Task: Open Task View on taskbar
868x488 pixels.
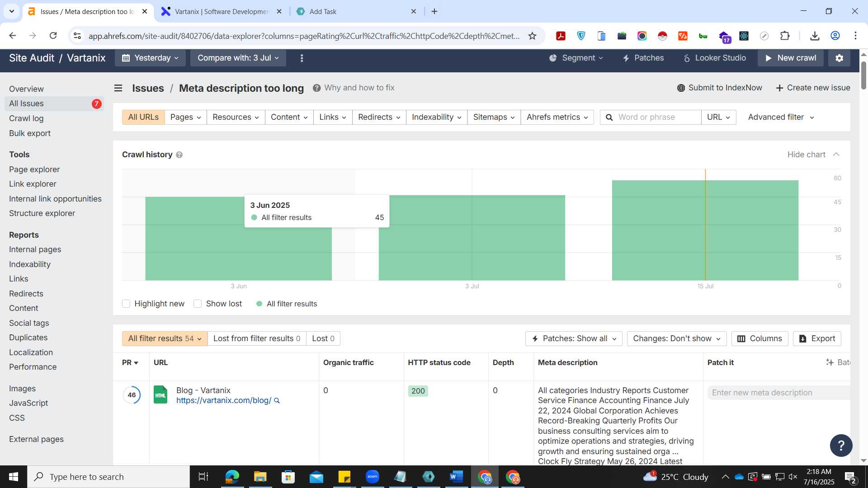Action: 203,477
